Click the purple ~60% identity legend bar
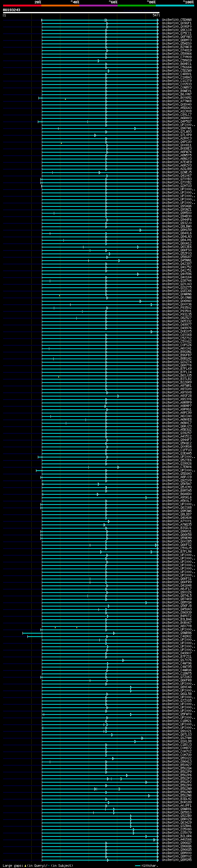Viewport: 197px width, 868px height. 99,6
